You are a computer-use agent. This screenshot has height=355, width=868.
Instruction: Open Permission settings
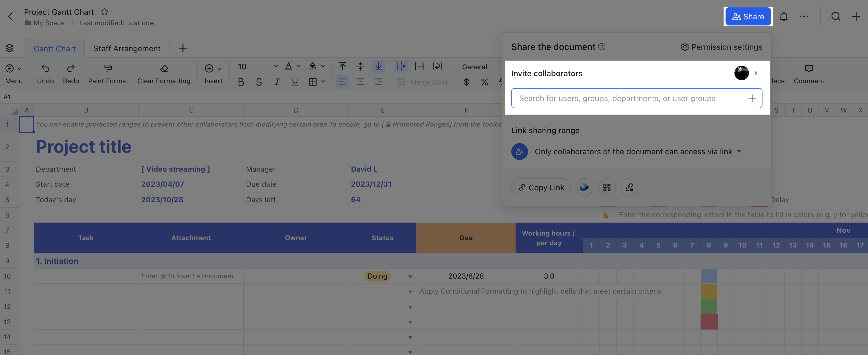point(721,47)
